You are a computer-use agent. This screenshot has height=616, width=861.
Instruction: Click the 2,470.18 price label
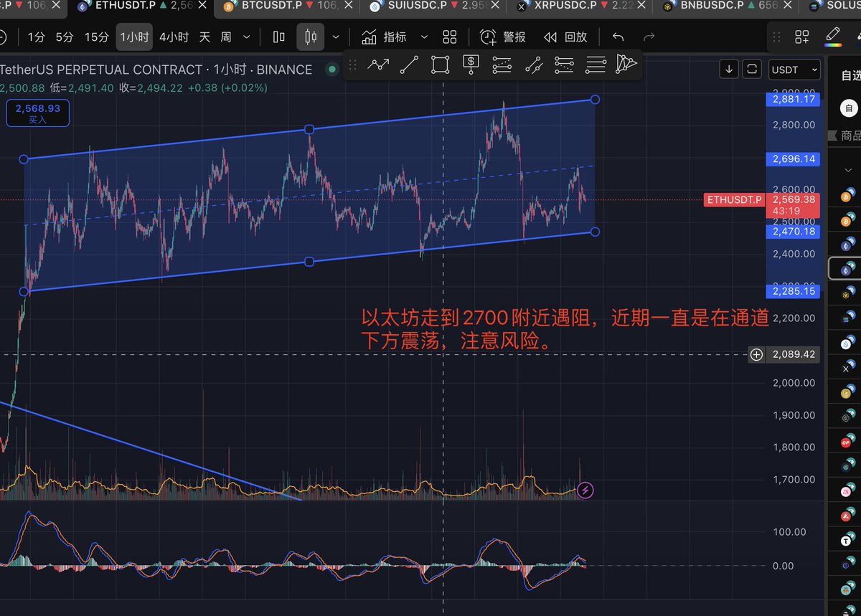tap(794, 232)
